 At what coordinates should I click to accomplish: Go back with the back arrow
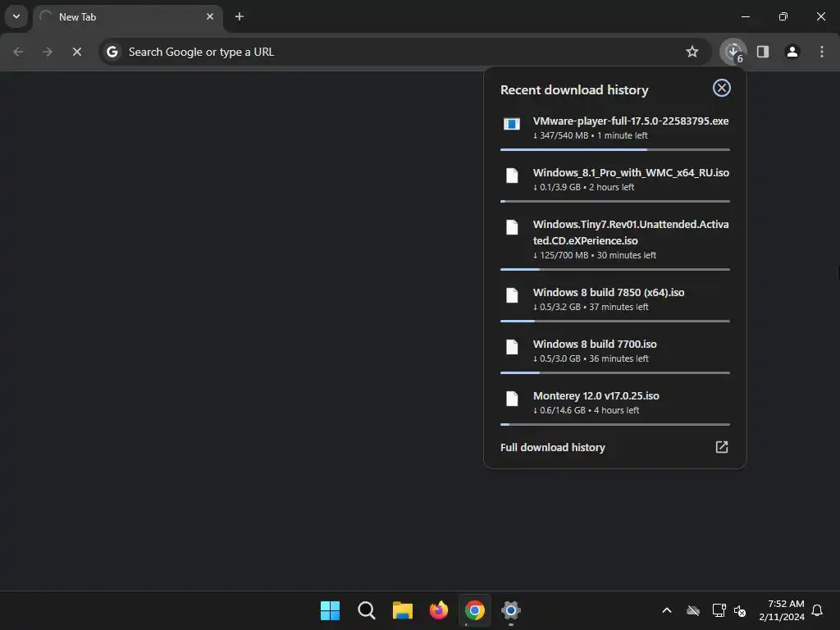click(x=18, y=52)
